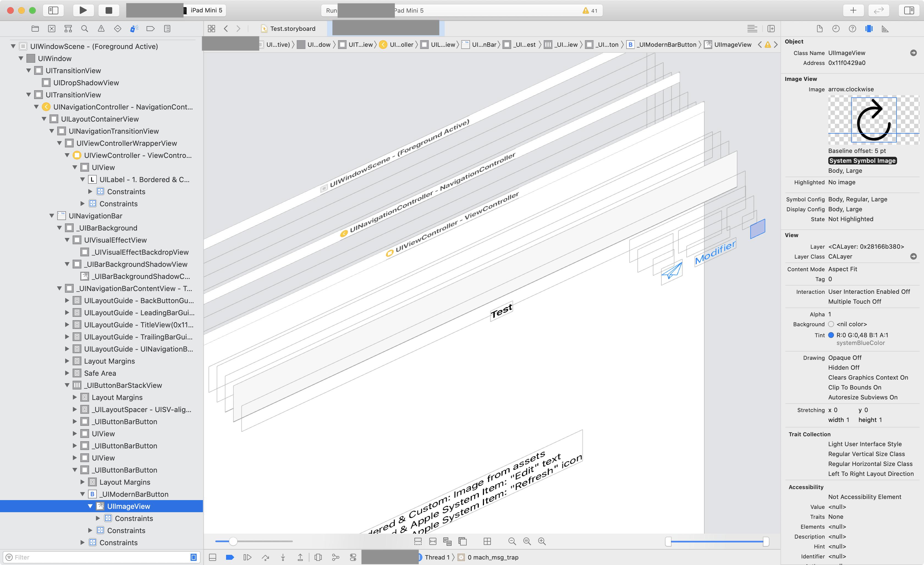Toggle breakpoints activation button

pos(230,557)
